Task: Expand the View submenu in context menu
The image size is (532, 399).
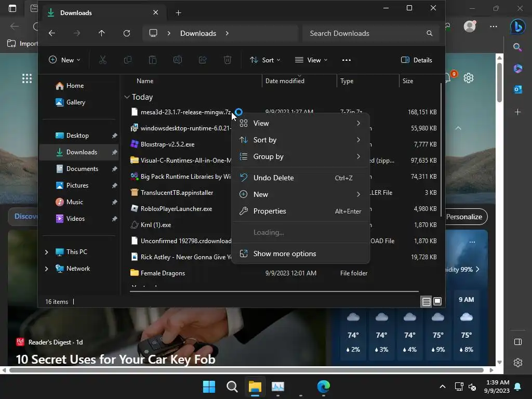Action: pos(300,123)
